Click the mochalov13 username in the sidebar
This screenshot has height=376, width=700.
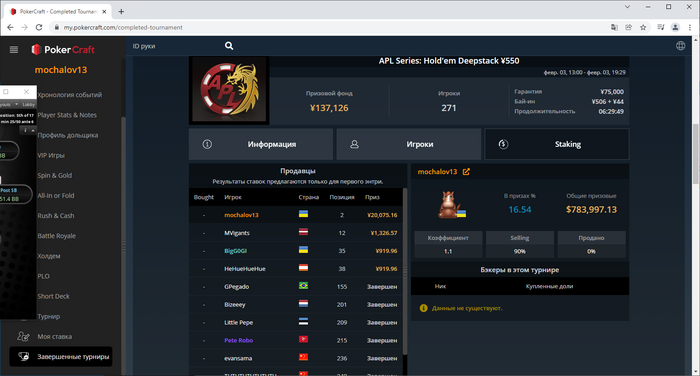61,70
